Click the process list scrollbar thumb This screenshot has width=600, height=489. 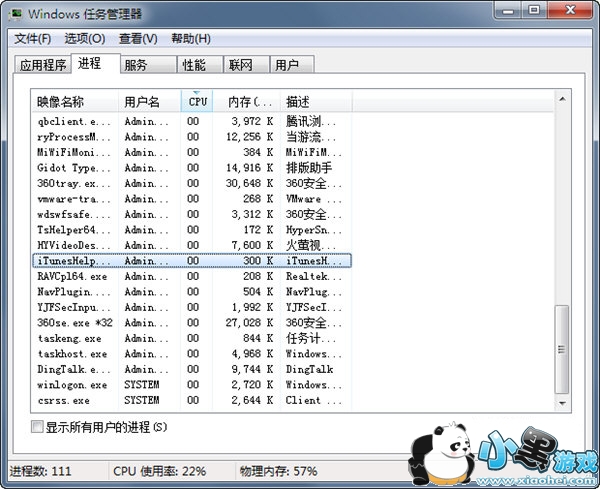coord(562,349)
